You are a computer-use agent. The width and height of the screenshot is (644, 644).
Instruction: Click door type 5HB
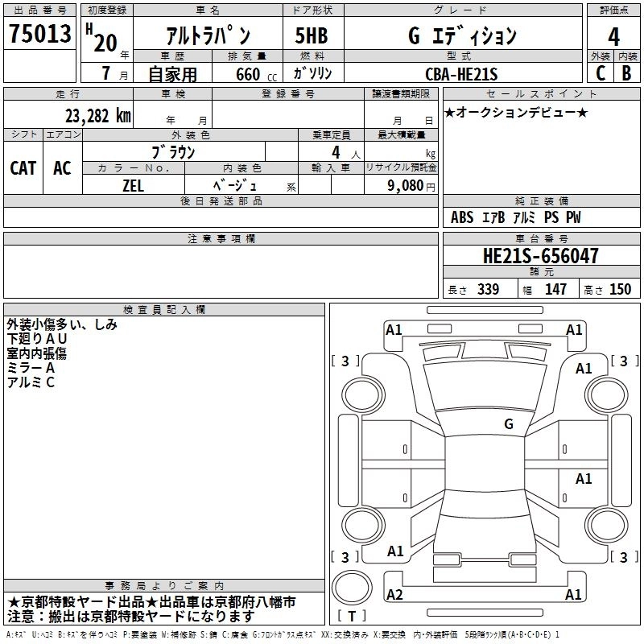click(312, 35)
